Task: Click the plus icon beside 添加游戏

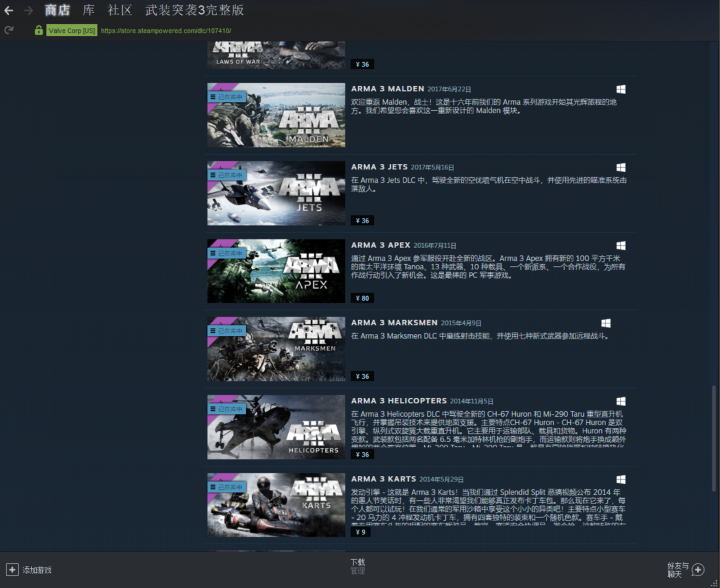Action: (12, 569)
